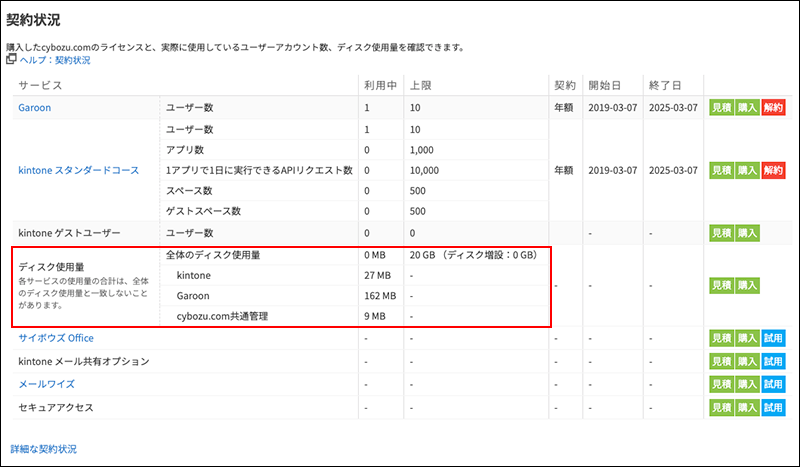Request 見積 for セキュアアクセス

[721, 408]
